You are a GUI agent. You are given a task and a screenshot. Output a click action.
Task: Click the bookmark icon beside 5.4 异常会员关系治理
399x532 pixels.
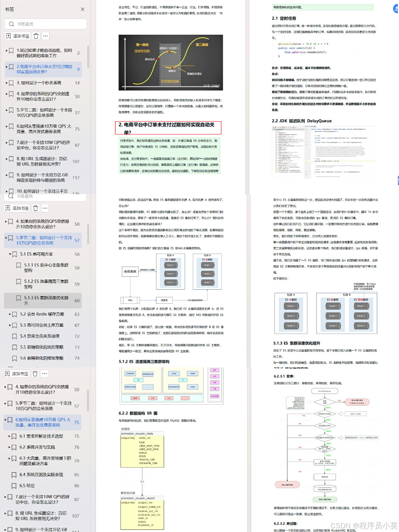pyautogui.click(x=15, y=337)
